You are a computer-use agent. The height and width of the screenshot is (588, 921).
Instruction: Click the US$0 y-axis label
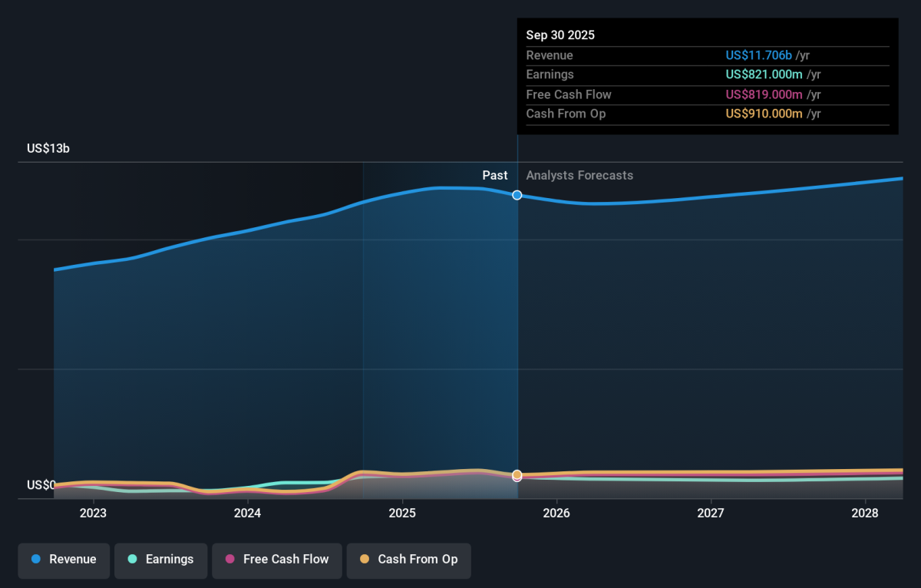pyautogui.click(x=41, y=485)
